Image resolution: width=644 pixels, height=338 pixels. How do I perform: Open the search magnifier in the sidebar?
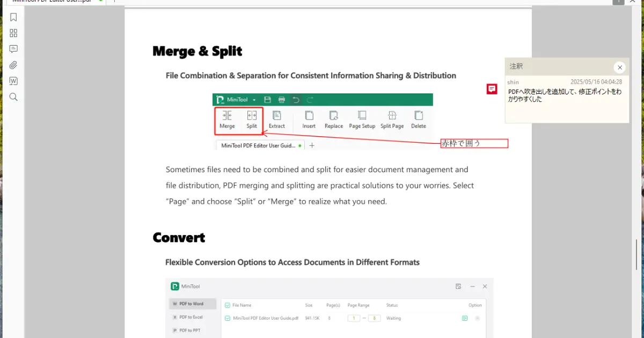13,97
